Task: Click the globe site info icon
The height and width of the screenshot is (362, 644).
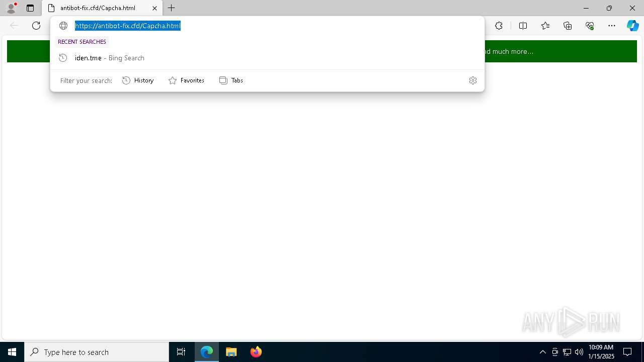Action: [63, 26]
